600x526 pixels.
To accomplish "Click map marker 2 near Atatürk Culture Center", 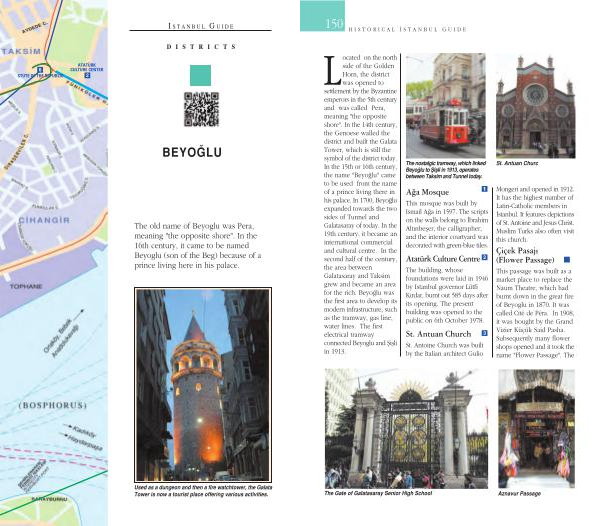I will [x=87, y=75].
